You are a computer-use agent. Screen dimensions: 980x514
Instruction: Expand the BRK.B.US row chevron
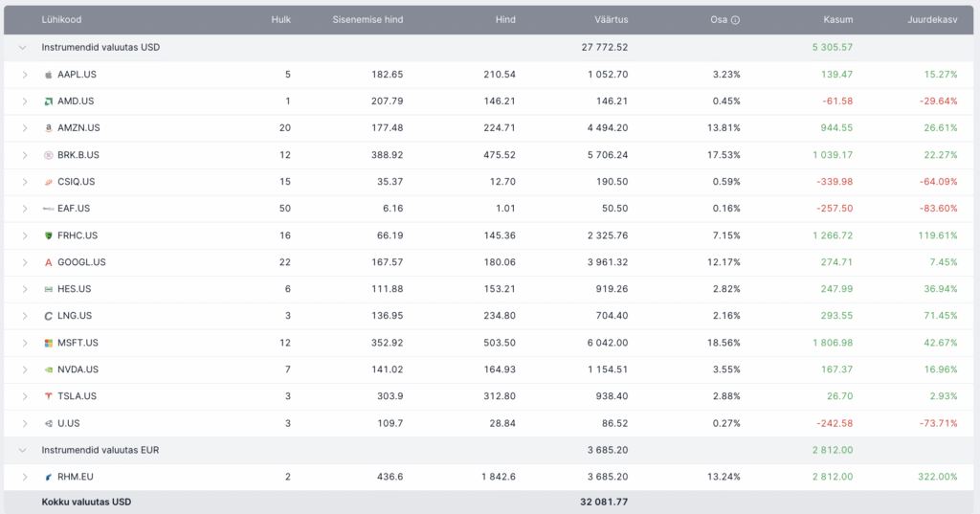pyautogui.click(x=24, y=155)
